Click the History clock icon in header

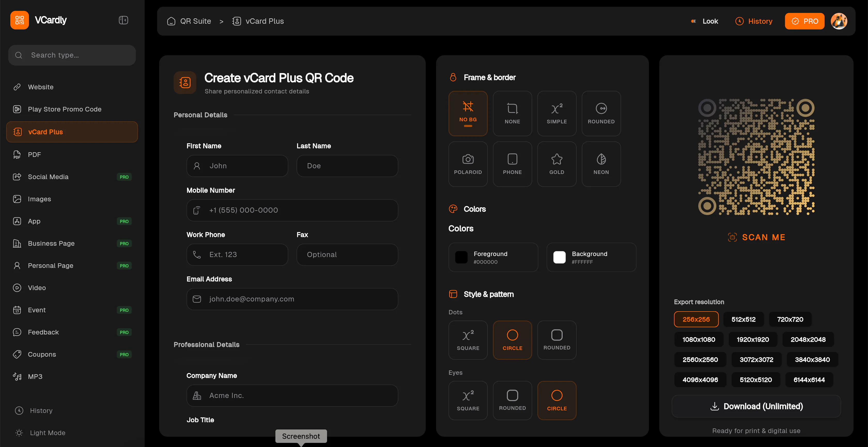point(739,21)
